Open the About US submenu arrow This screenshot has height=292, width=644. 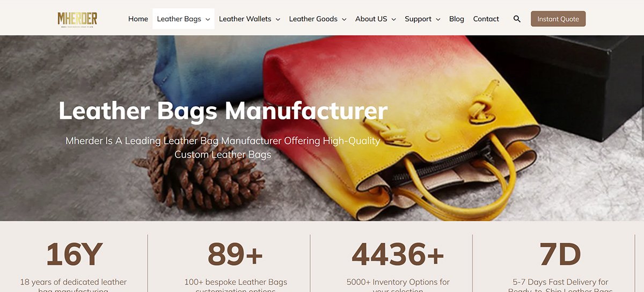[393, 19]
